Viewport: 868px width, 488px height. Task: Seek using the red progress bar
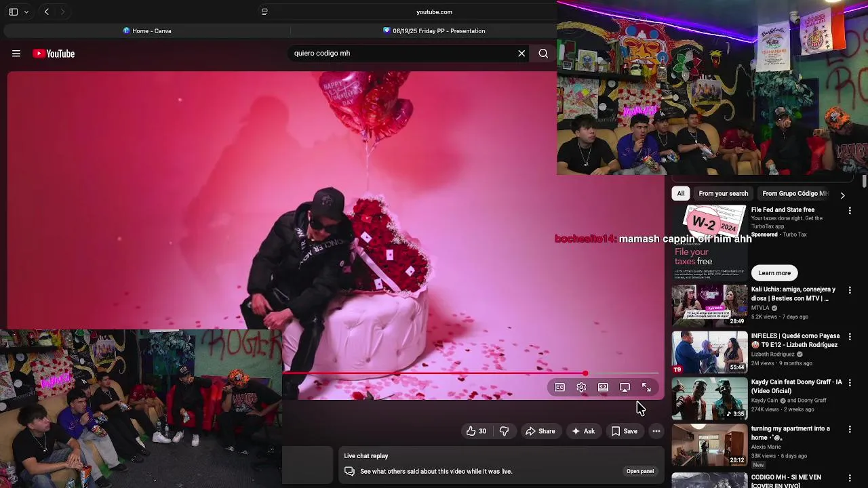tap(434, 373)
